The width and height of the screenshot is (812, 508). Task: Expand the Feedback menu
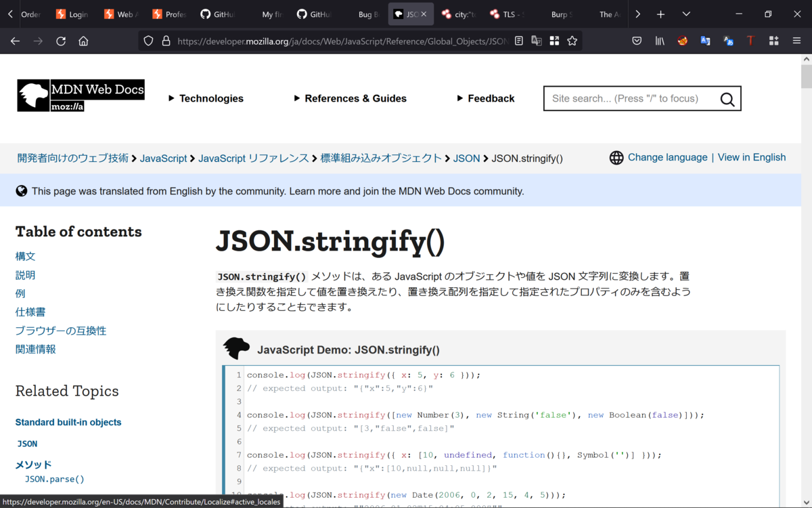tap(486, 98)
